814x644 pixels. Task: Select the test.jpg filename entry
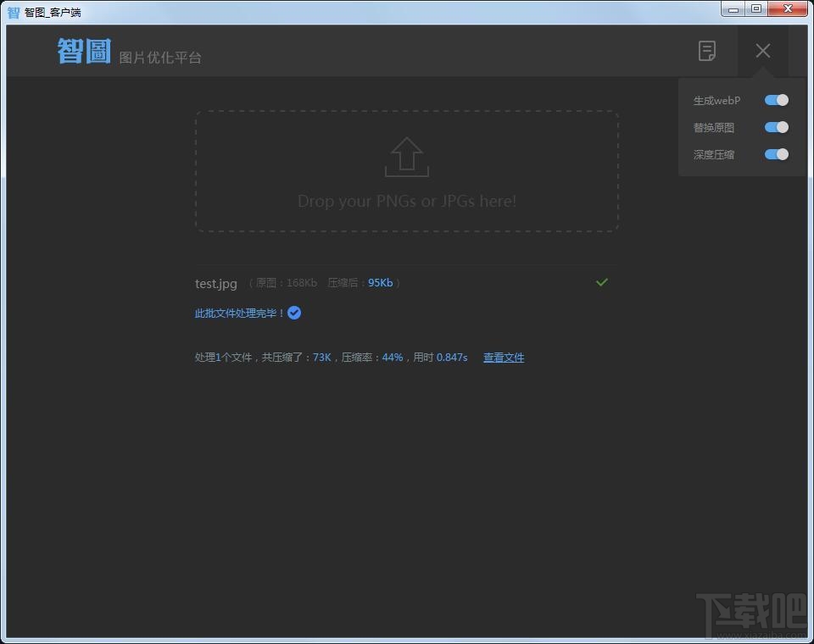[215, 283]
